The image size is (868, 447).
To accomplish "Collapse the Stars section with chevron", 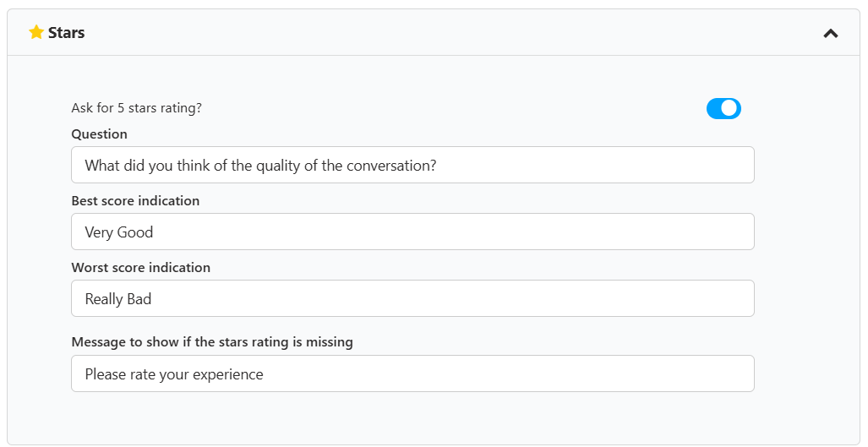I will [x=830, y=33].
